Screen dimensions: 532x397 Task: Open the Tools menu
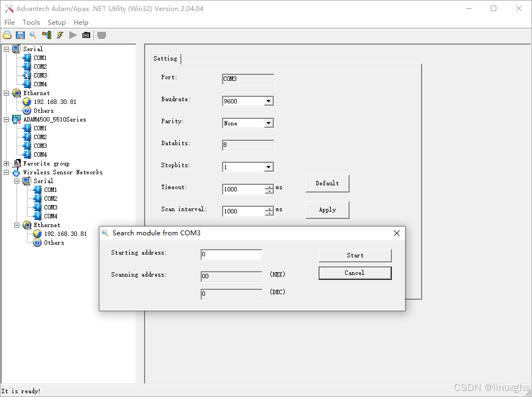tap(31, 23)
